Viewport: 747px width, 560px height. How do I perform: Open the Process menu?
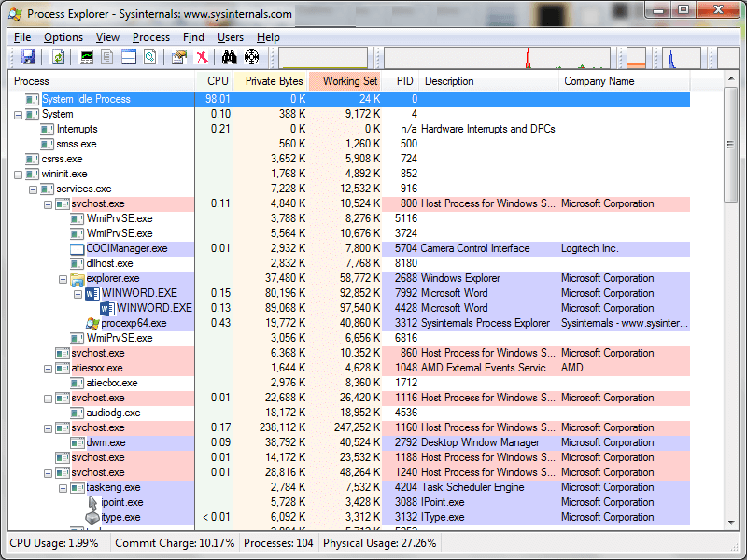pos(151,37)
